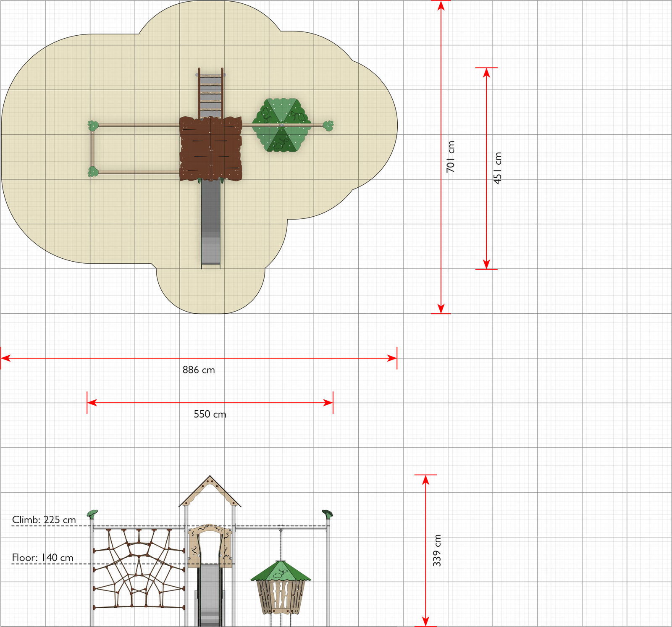Select the green hexagonal roof in plan view
The image size is (672, 627).
coord(281,125)
